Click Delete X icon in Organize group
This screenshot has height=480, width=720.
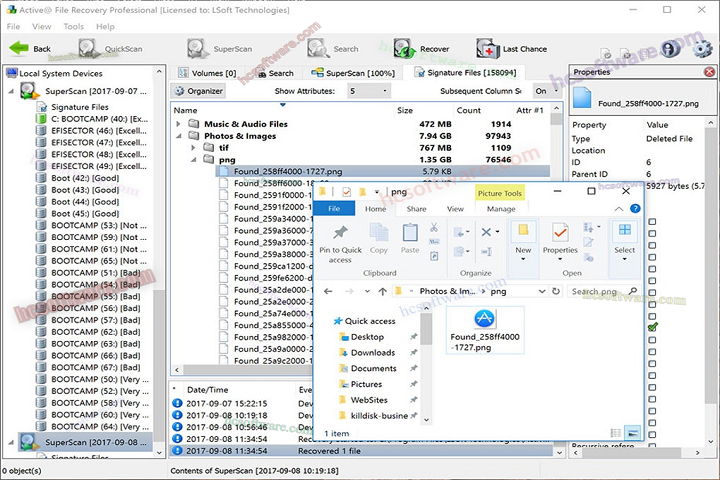[486, 232]
